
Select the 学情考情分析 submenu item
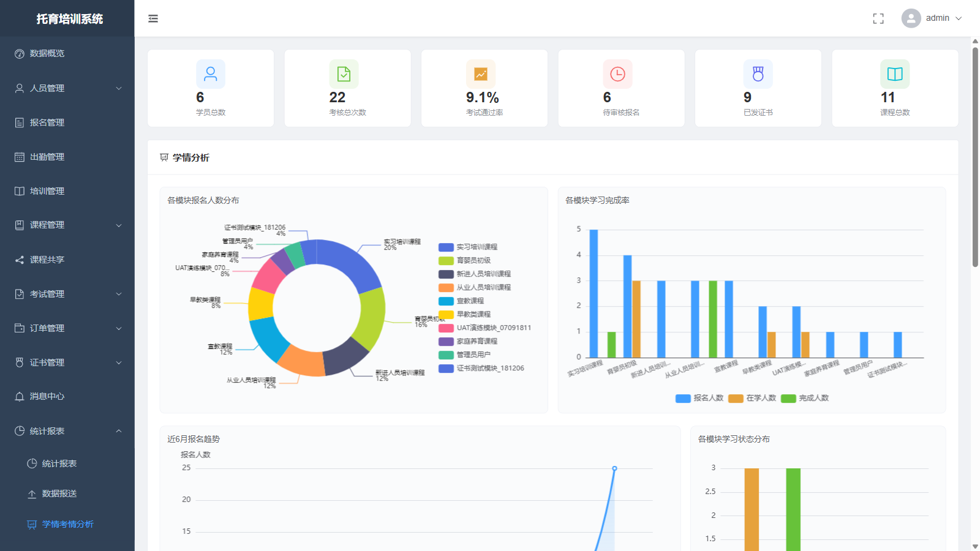coord(67,525)
